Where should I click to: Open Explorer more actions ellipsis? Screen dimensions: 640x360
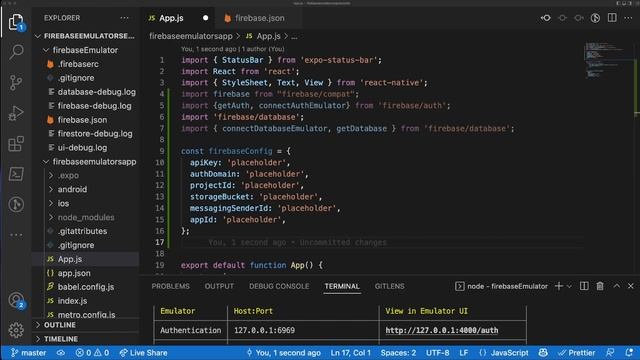[124, 18]
